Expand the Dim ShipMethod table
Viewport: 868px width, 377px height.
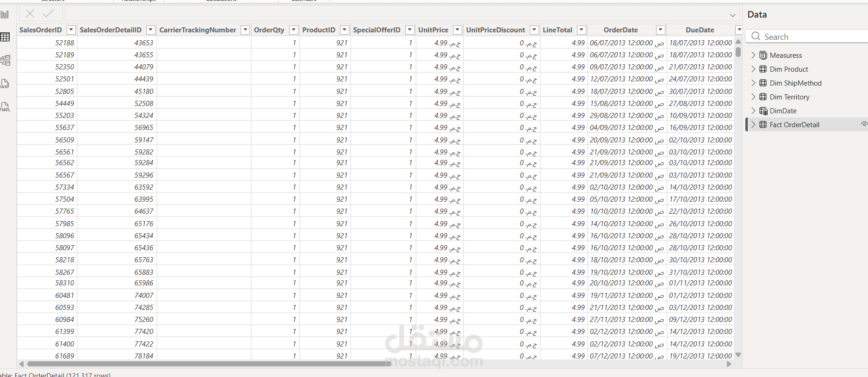753,83
